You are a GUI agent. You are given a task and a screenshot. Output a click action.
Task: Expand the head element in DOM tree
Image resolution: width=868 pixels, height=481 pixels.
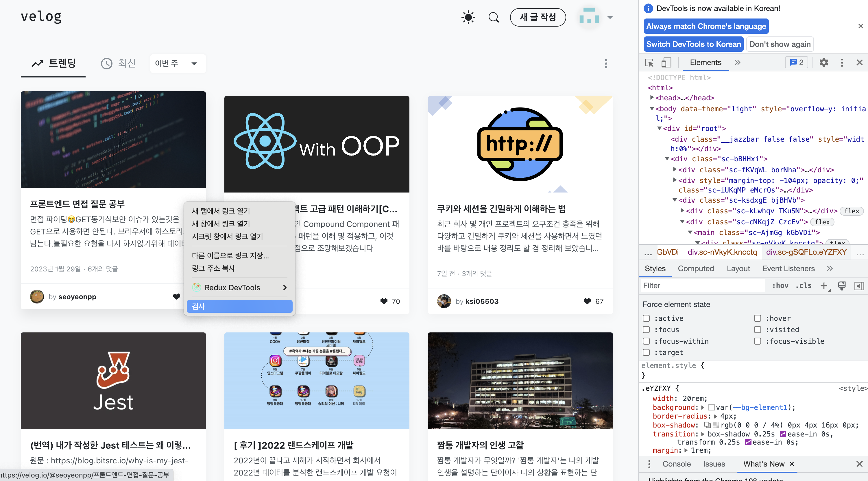(x=652, y=98)
